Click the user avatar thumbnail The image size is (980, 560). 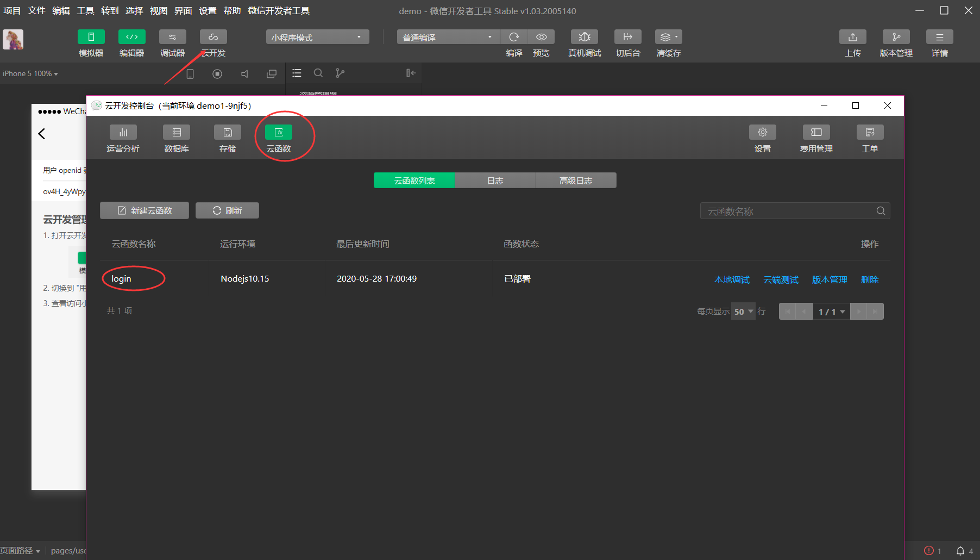coord(13,40)
